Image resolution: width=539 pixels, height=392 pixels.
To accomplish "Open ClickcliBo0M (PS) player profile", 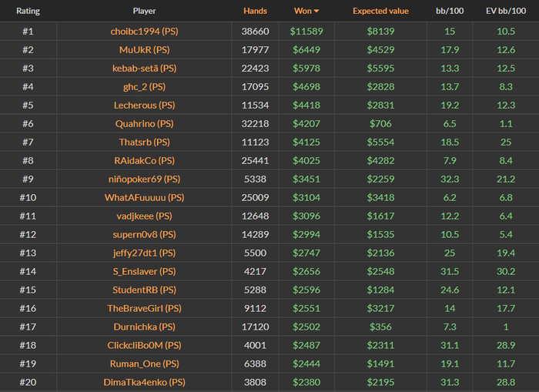I will [143, 345].
